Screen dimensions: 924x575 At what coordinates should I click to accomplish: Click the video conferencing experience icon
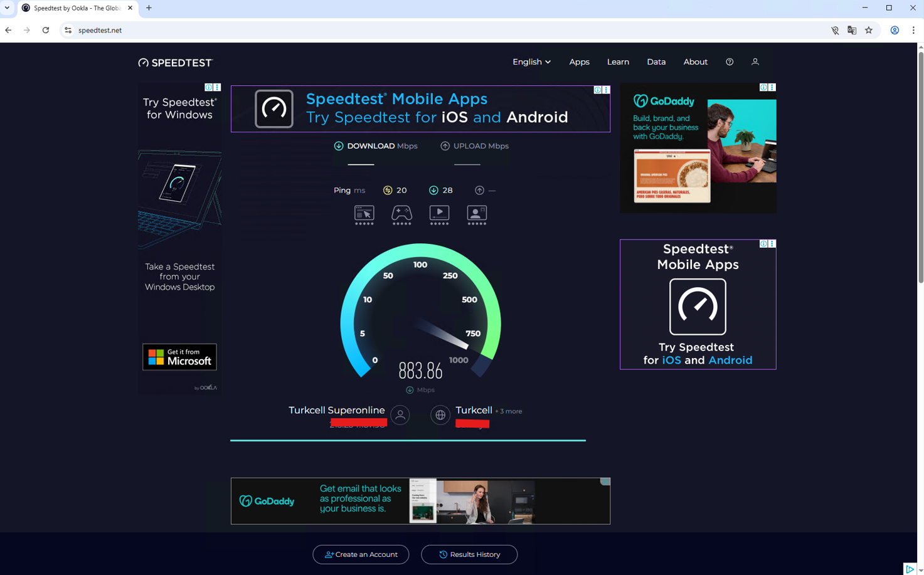point(477,215)
